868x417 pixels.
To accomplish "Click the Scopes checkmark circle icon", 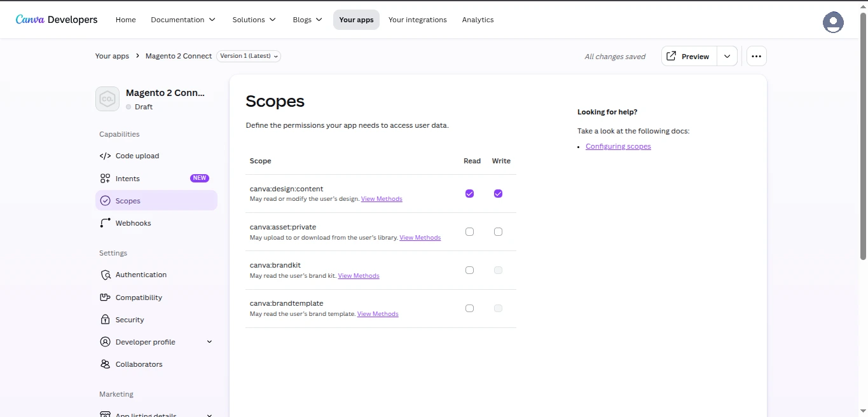I will coord(105,201).
